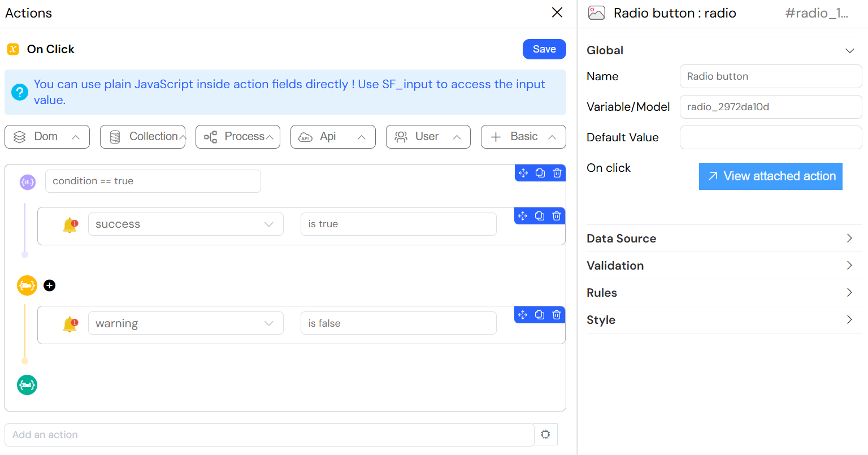This screenshot has height=455, width=868.
Task: Click the purple IF condition icon
Action: pos(28,182)
